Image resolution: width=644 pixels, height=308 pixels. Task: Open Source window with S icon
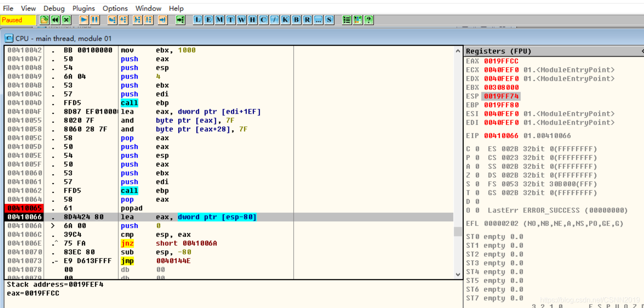[x=329, y=20]
